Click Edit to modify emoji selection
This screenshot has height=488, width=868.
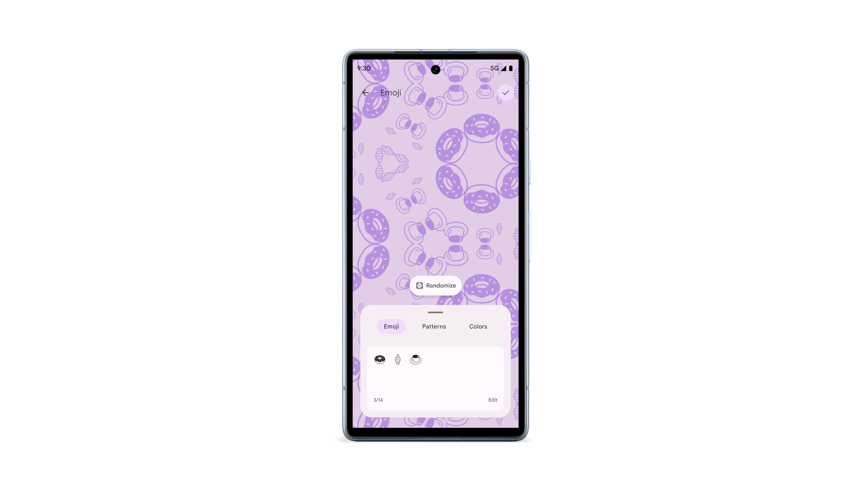tap(493, 399)
